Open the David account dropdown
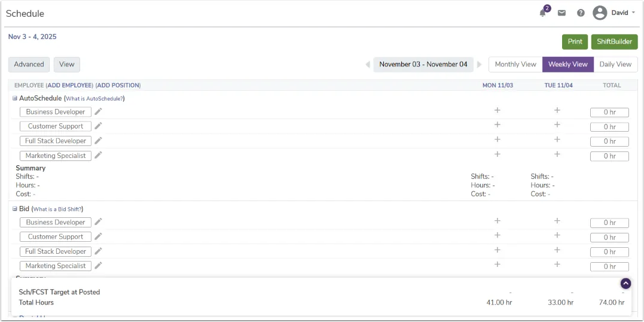Viewport: 644px width, 322px height. tap(623, 13)
